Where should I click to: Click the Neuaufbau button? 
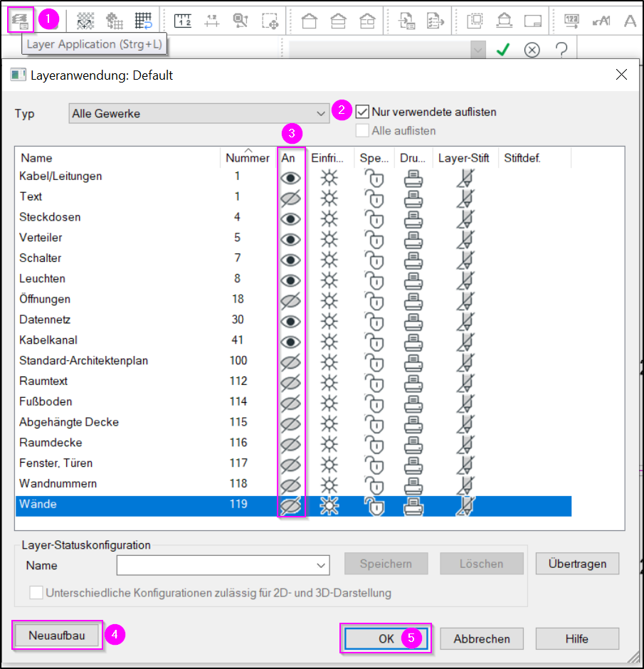tap(57, 636)
